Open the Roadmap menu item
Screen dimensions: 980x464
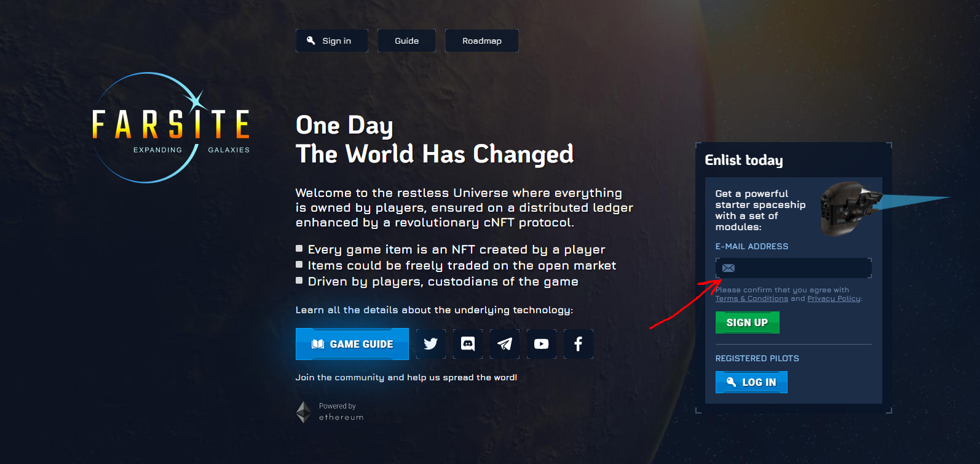pos(482,41)
